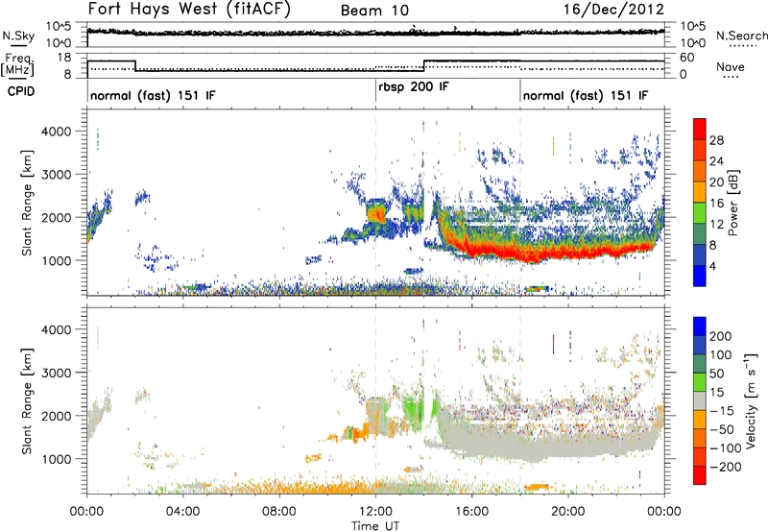Click the "Nave" legend label
This screenshot has height=532, width=768.
[x=731, y=67]
